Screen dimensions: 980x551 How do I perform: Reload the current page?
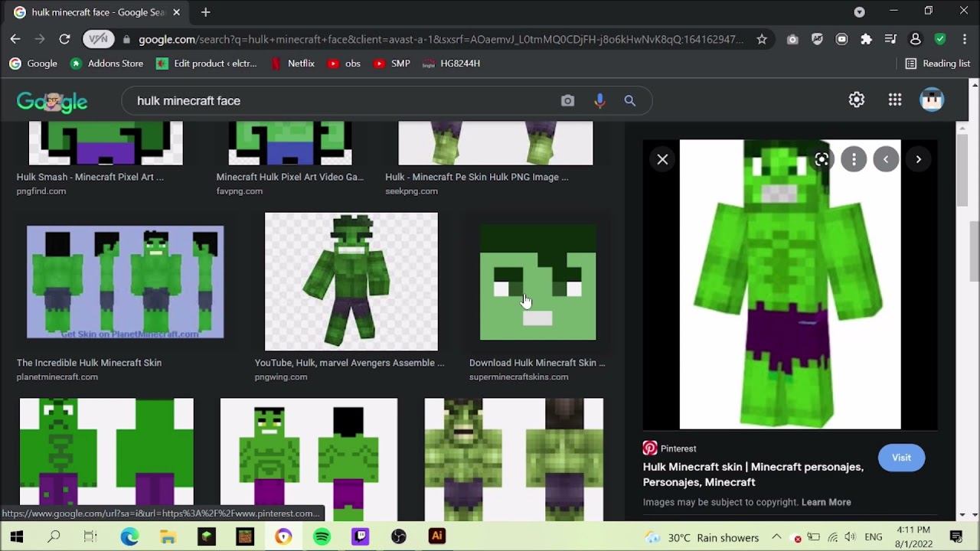64,39
